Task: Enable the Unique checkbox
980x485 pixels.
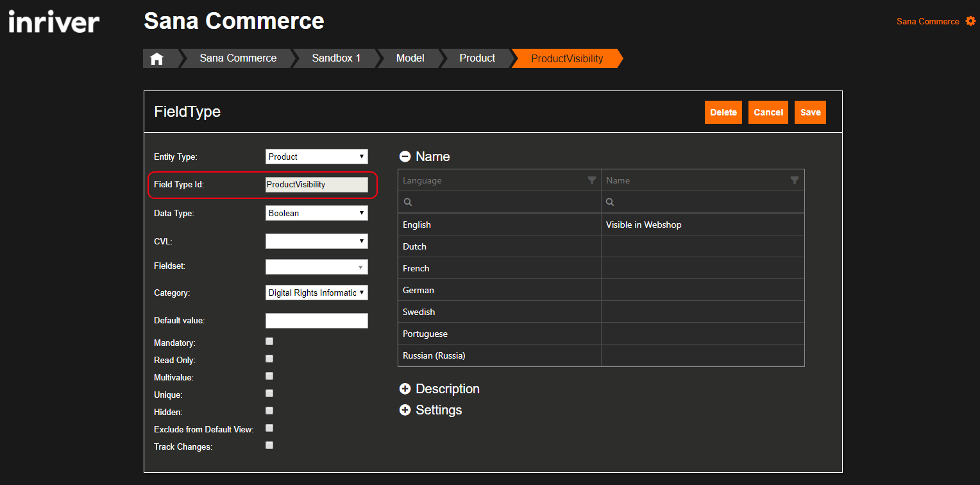Action: (269, 393)
